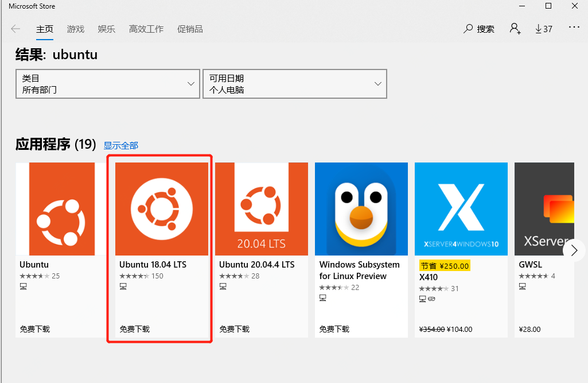Click the star rating of X410

434,289
